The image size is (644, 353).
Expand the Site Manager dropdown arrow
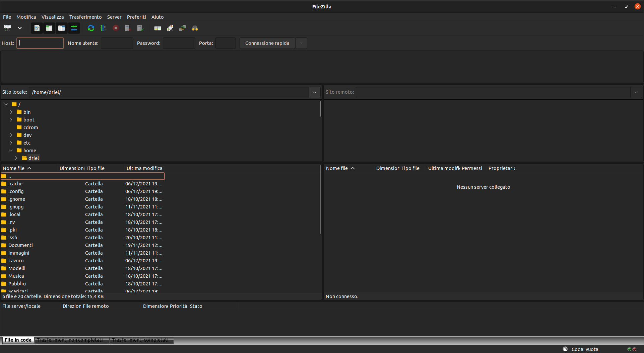(19, 28)
